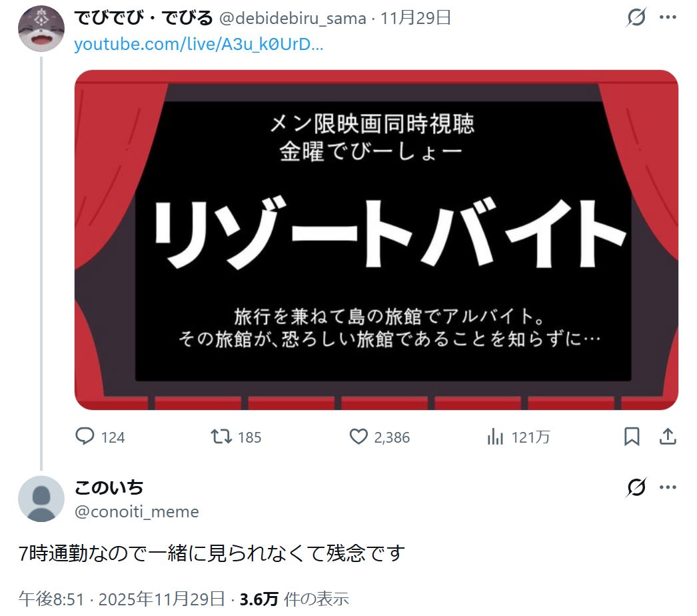
Task: Click the repost icon showing 185
Action: (221, 436)
